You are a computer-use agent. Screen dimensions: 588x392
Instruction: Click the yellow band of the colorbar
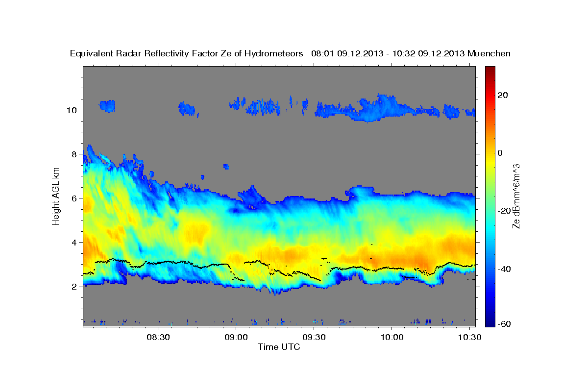[x=490, y=162]
